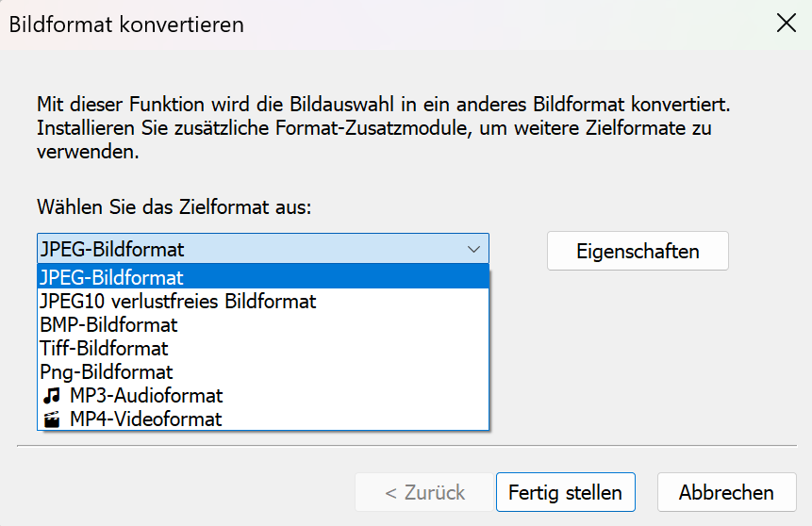This screenshot has height=526, width=812.
Task: Open the Eigenschaften properties button
Action: click(638, 252)
